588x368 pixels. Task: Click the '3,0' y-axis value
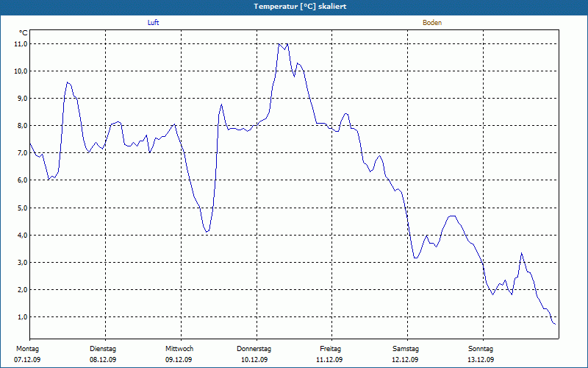(x=22, y=263)
